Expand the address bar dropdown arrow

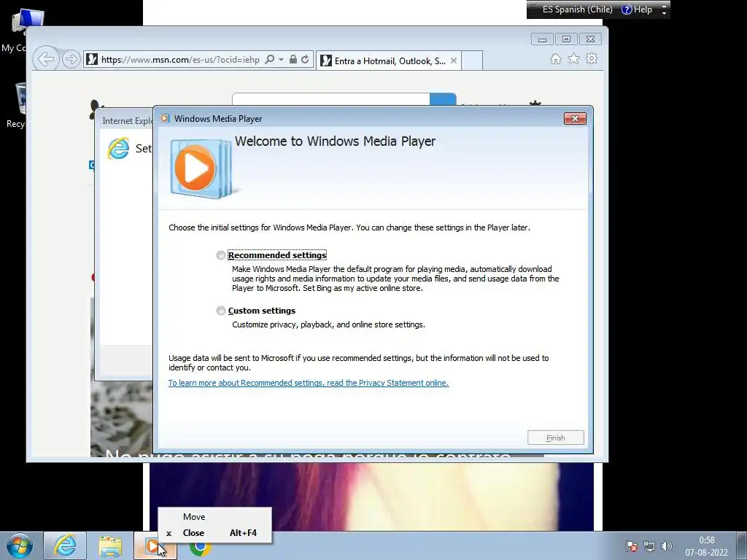tap(281, 60)
